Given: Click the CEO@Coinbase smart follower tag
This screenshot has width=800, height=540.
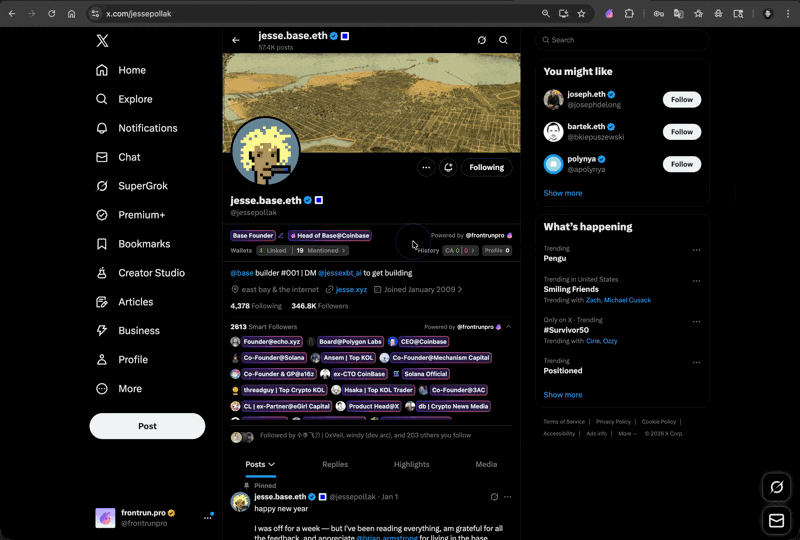Looking at the screenshot, I should pos(423,342).
